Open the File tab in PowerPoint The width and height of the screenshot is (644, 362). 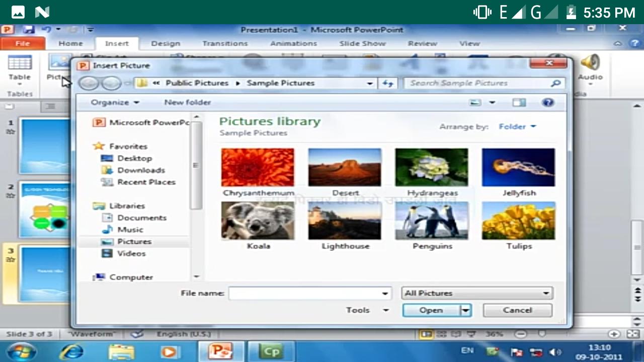pyautogui.click(x=23, y=44)
